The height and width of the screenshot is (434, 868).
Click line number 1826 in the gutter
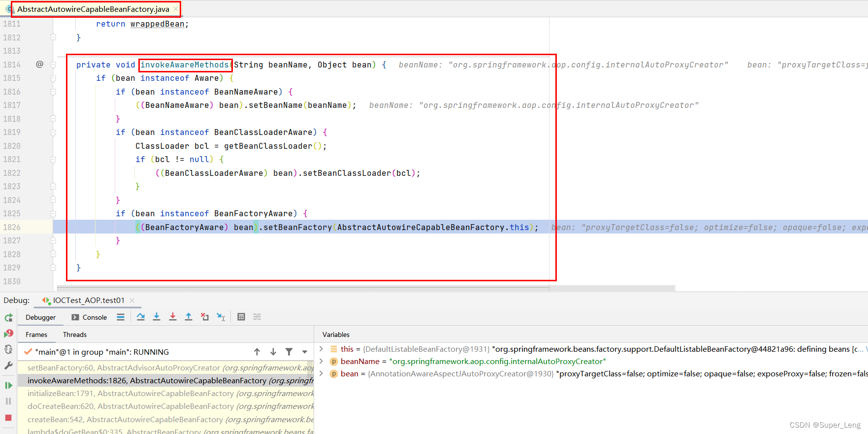[x=12, y=227]
